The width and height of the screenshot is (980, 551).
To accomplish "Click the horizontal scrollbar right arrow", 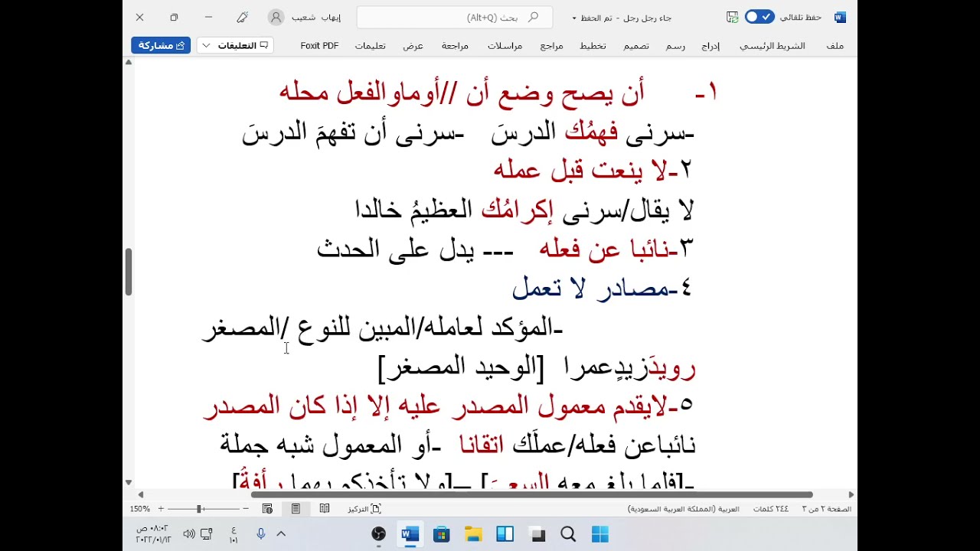I will tap(851, 494).
